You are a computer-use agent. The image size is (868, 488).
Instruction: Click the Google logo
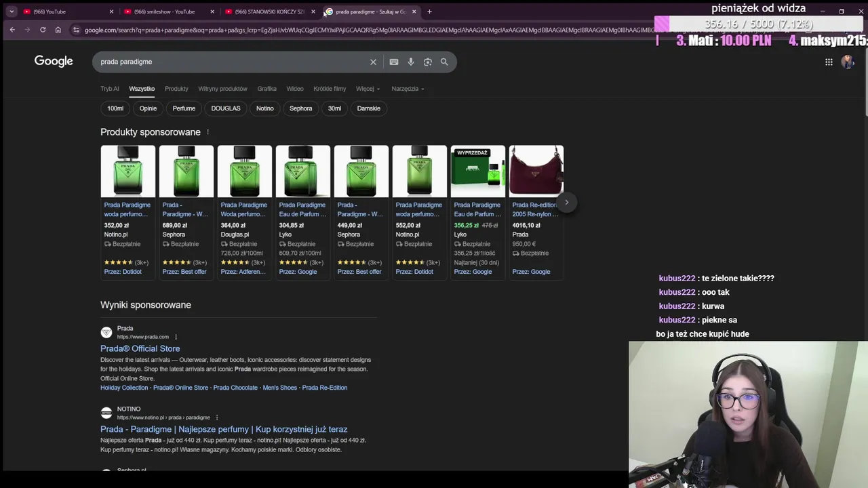[54, 61]
